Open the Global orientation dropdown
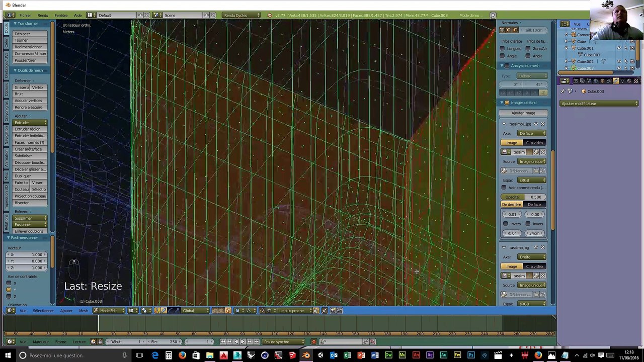Image resolution: width=644 pixels, height=362 pixels. click(x=196, y=310)
